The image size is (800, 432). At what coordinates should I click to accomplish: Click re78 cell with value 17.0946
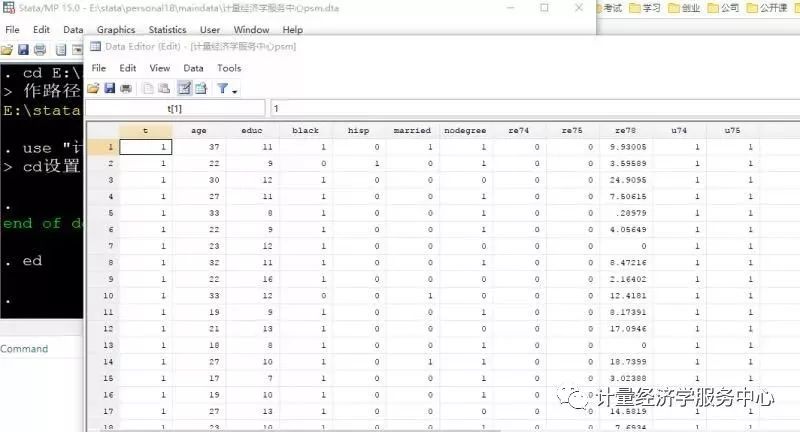click(626, 329)
